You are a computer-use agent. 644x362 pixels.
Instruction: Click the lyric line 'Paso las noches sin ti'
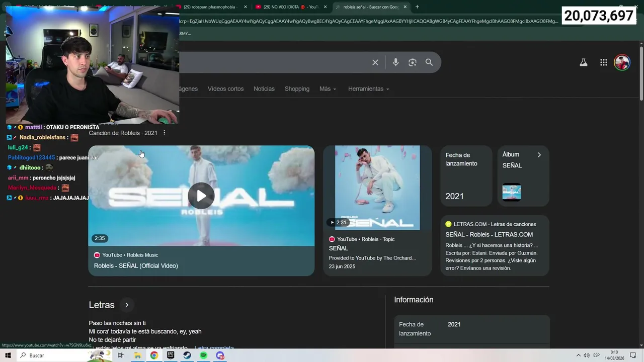point(117,323)
